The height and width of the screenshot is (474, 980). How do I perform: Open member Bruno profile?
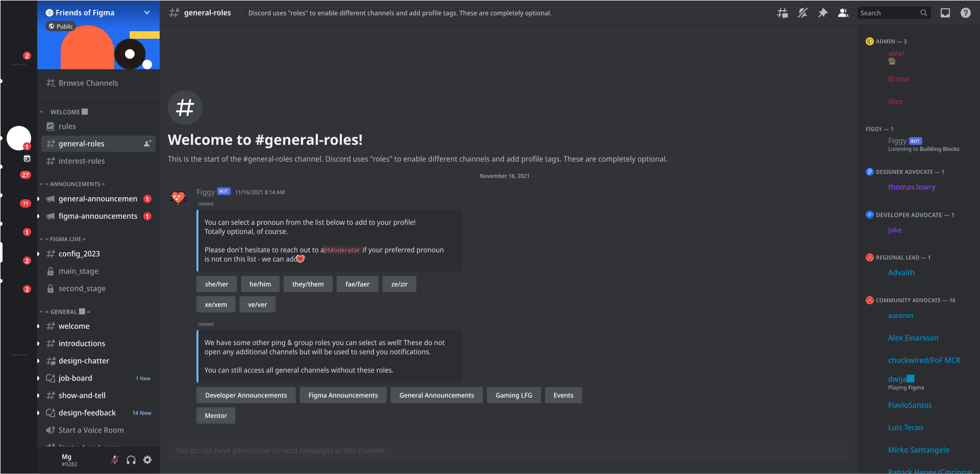pos(898,79)
